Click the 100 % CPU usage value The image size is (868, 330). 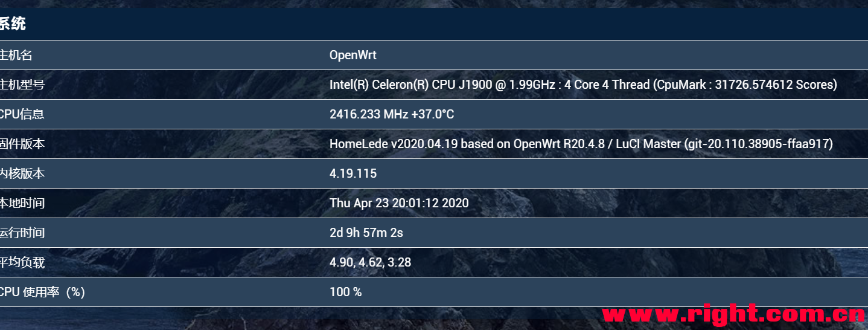pyautogui.click(x=345, y=292)
